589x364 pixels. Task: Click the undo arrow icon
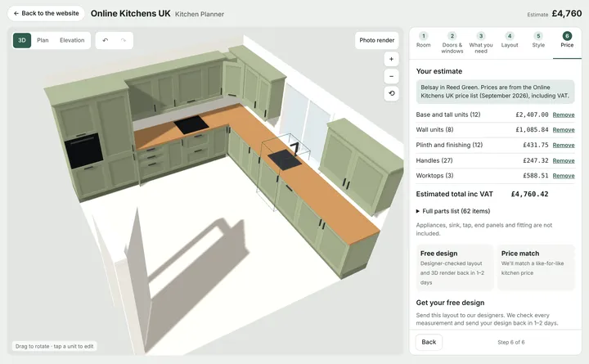pos(106,40)
